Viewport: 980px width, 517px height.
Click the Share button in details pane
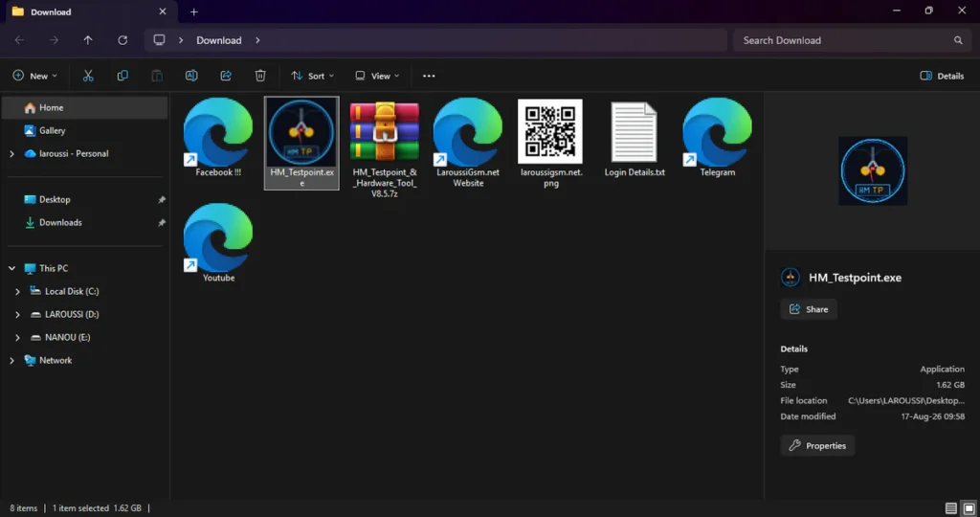coord(809,309)
